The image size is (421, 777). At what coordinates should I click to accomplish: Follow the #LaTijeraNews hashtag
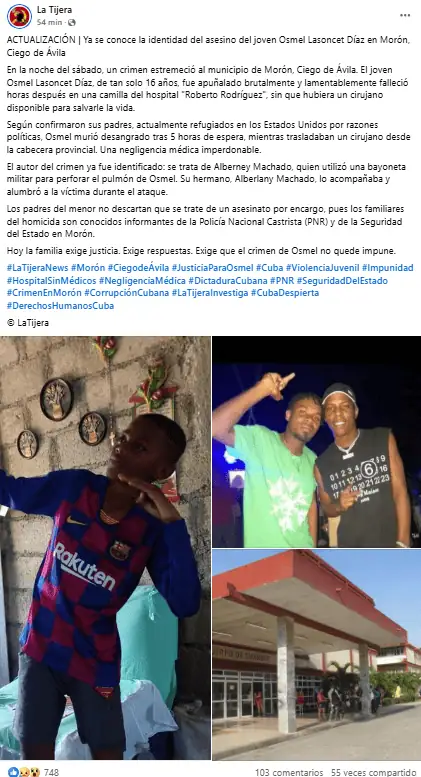(x=38, y=268)
